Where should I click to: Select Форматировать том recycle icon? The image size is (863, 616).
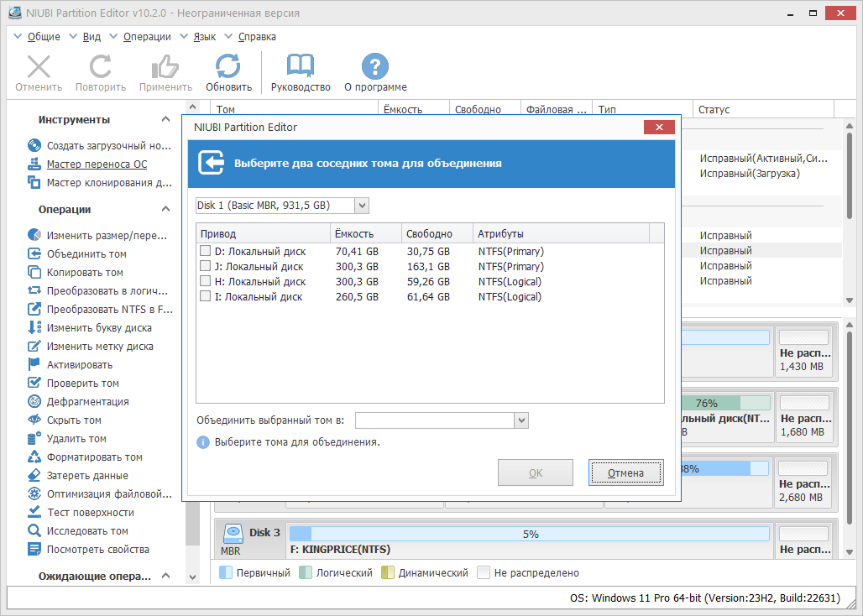[34, 457]
